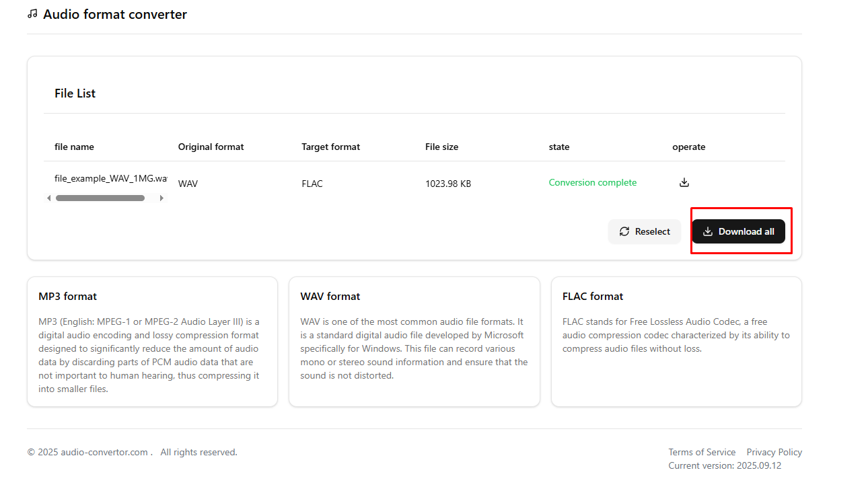Open the Terms of Service link

[x=702, y=452]
